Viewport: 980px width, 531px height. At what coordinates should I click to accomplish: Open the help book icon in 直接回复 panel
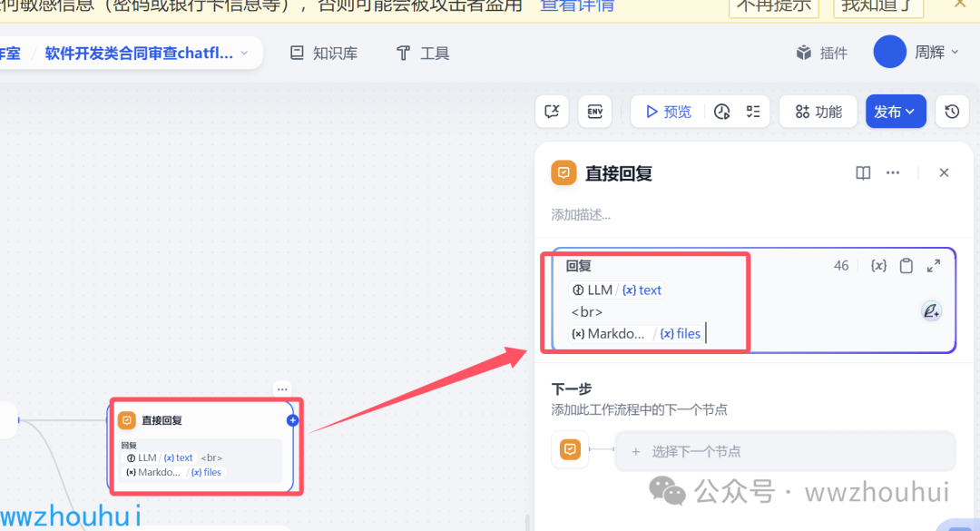(x=863, y=172)
